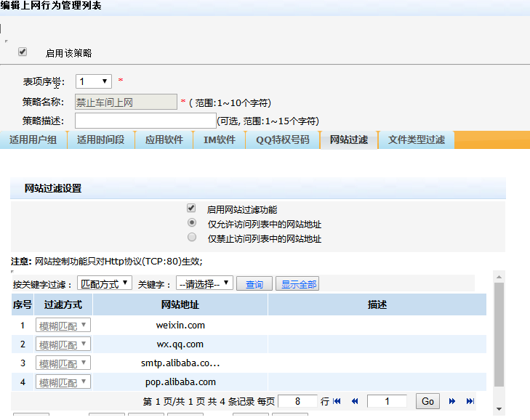Click the page number field showing 1
The width and height of the screenshot is (530, 420).
[x=387, y=401]
